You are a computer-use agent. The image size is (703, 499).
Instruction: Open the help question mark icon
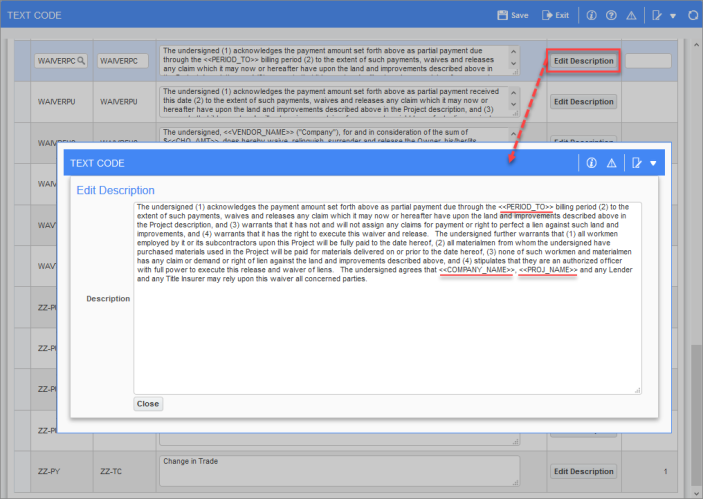[610, 16]
